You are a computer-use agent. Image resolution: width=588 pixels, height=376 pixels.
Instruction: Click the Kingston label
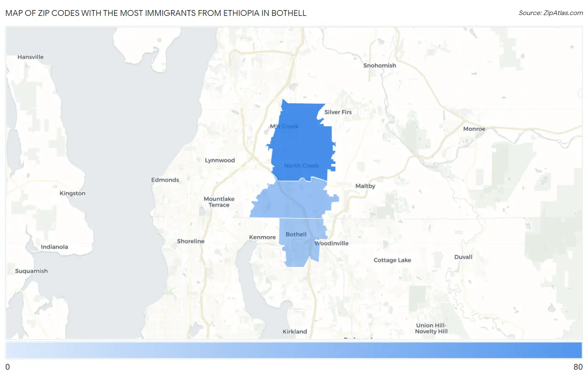point(72,193)
